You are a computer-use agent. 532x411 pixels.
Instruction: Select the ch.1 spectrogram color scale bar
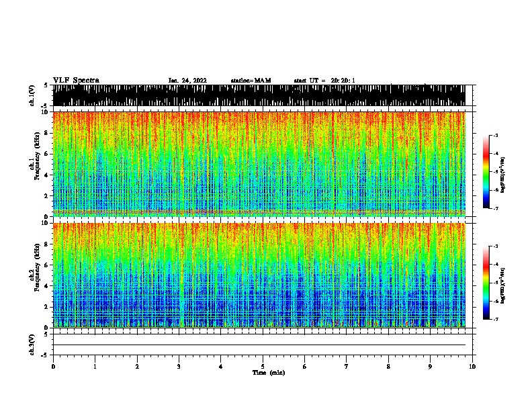point(486,172)
